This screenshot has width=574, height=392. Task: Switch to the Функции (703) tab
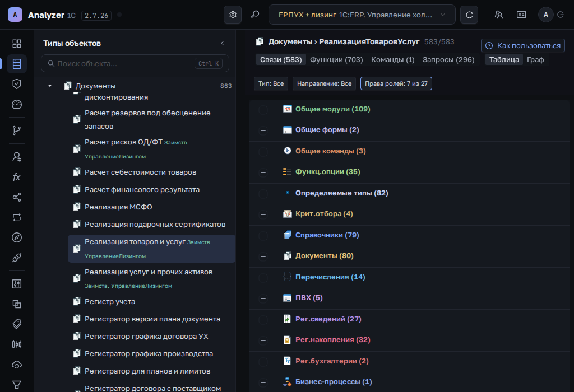(336, 59)
